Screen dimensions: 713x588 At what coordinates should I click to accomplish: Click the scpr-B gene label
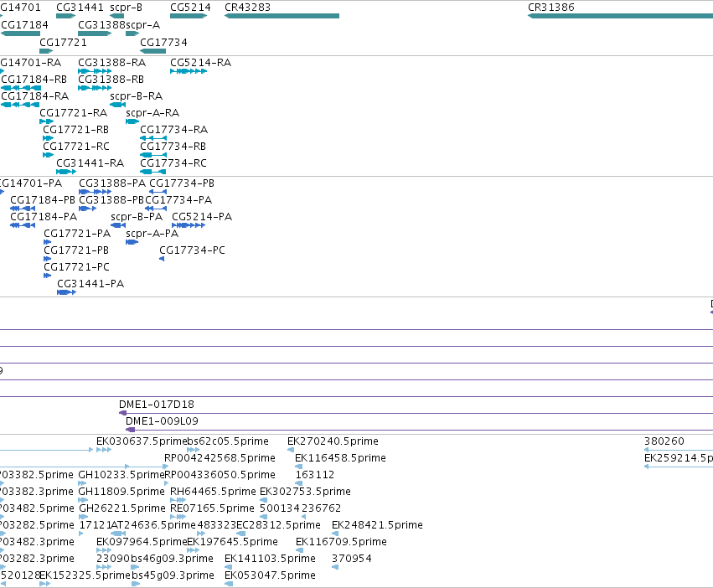click(126, 8)
